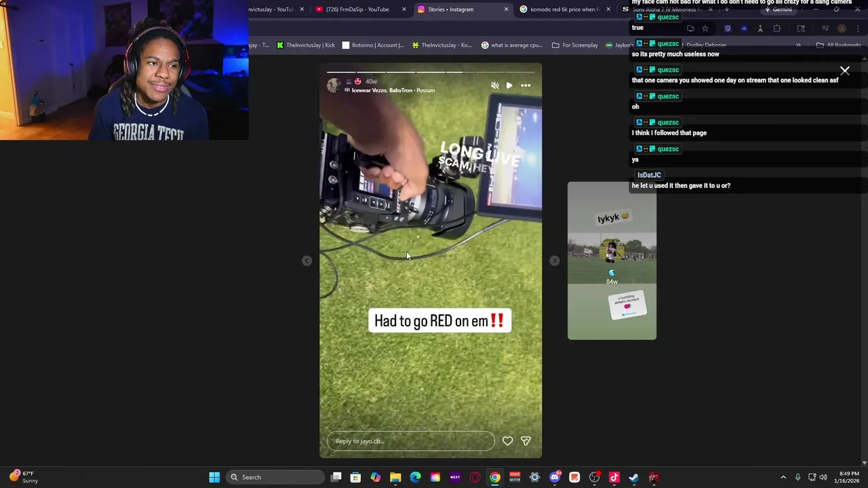Viewport: 868px width, 488px height.
Task: Open the Chrome extensions puzzle icon
Action: pos(776,28)
